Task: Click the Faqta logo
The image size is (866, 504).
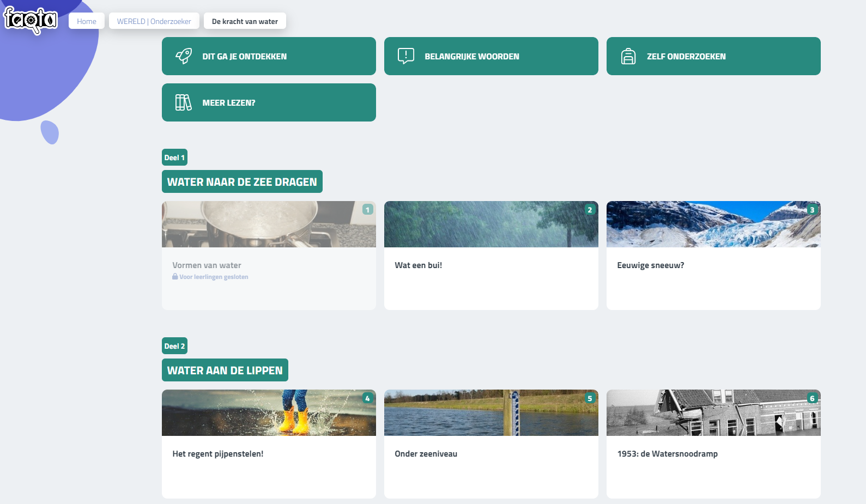Action: click(x=31, y=20)
